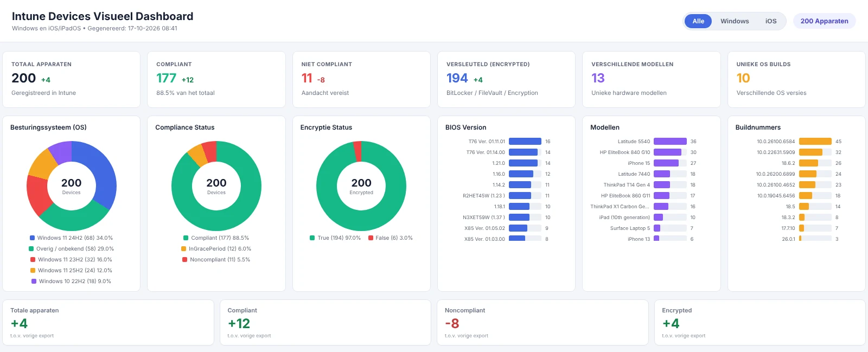Click the Compliant (177) legend swatch

(186, 238)
